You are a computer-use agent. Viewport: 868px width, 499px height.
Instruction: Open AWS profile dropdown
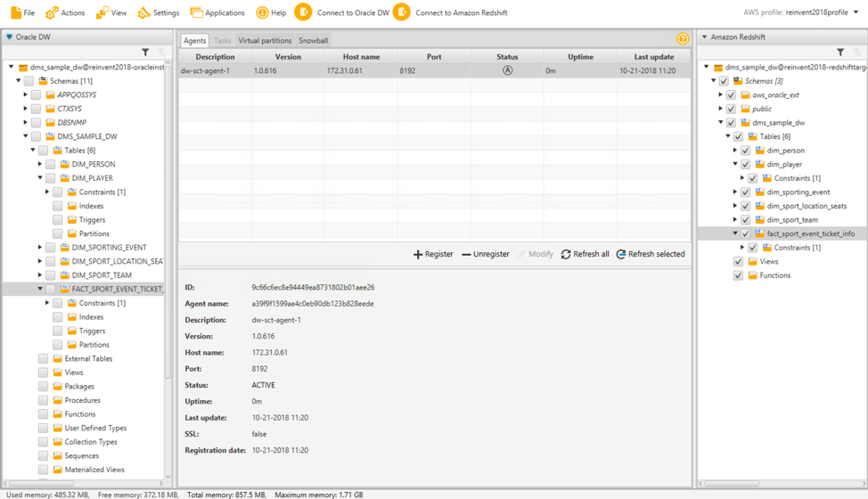(856, 12)
